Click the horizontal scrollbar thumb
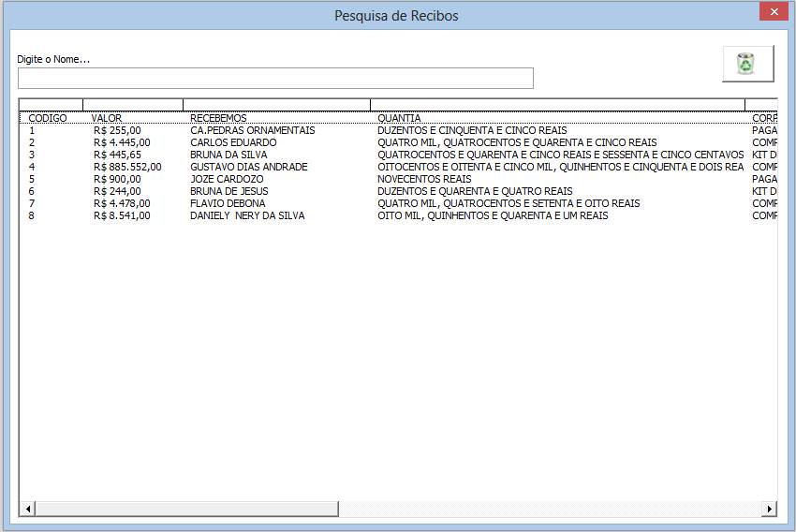 [x=186, y=509]
